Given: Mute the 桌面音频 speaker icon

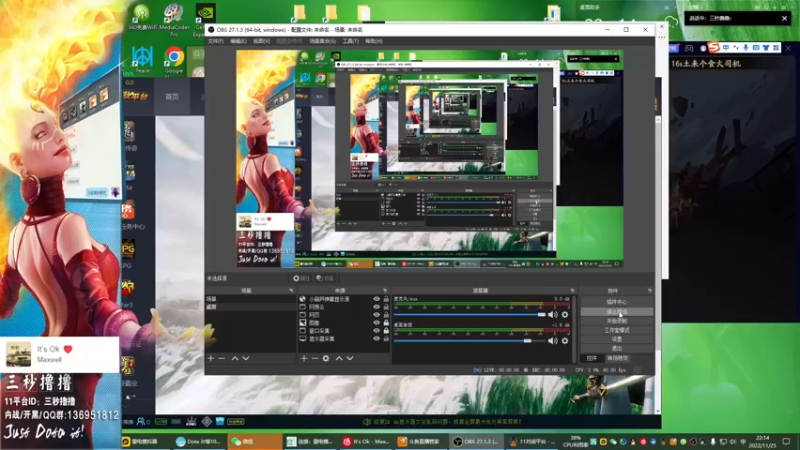Looking at the screenshot, I should pos(553,341).
